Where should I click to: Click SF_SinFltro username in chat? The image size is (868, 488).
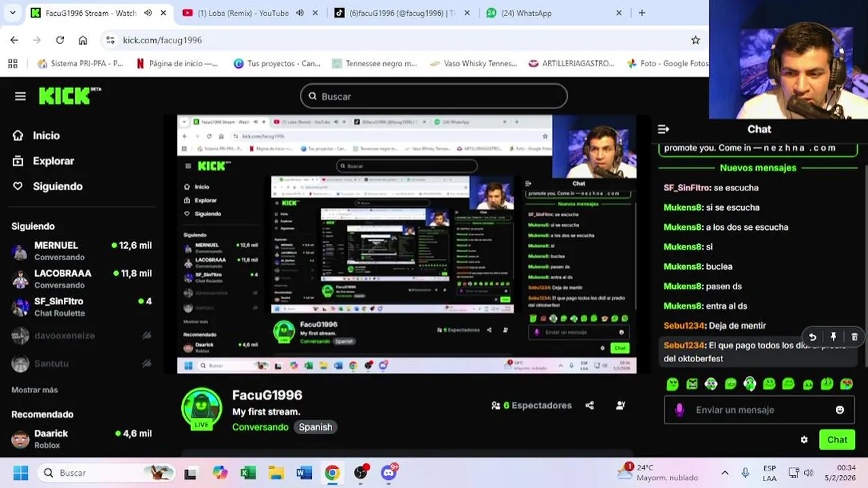click(686, 188)
